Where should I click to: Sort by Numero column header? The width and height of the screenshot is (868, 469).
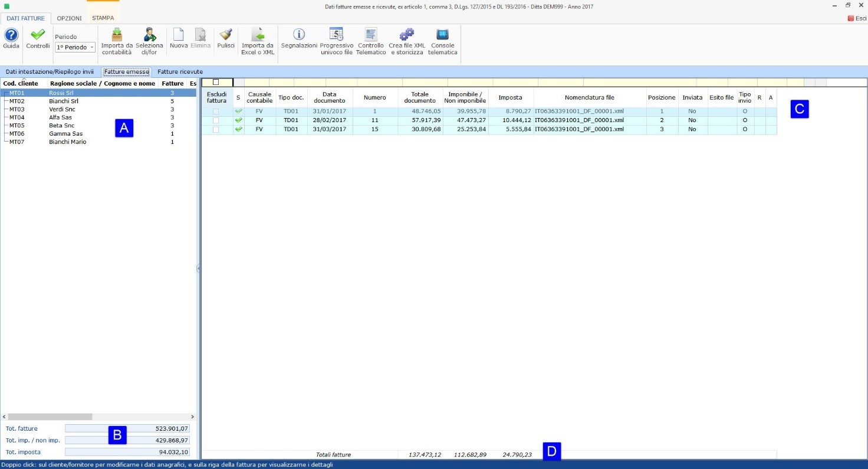point(375,97)
